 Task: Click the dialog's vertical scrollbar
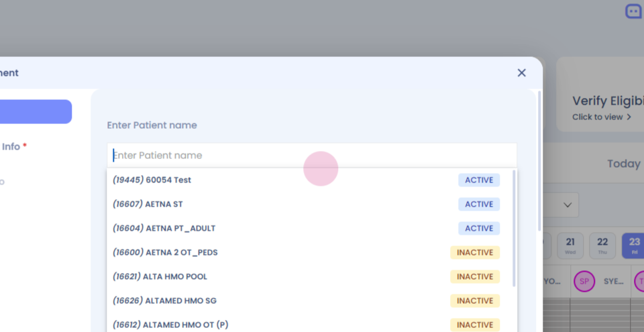(539, 161)
